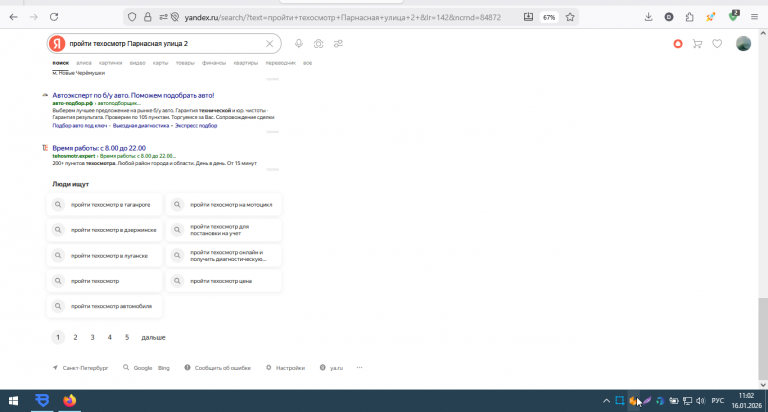
Task: Switch to the «алиса» tab
Action: [x=84, y=63]
